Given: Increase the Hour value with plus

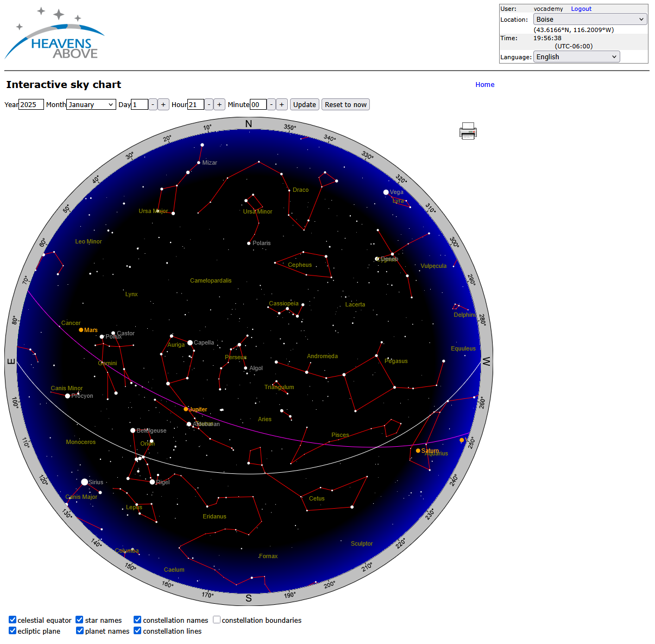Looking at the screenshot, I should [x=219, y=104].
